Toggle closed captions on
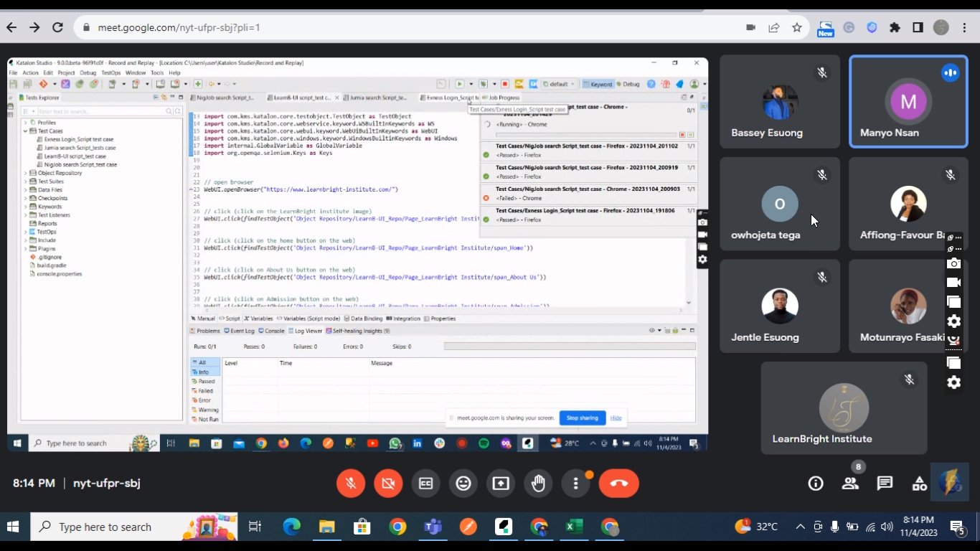 coord(425,484)
